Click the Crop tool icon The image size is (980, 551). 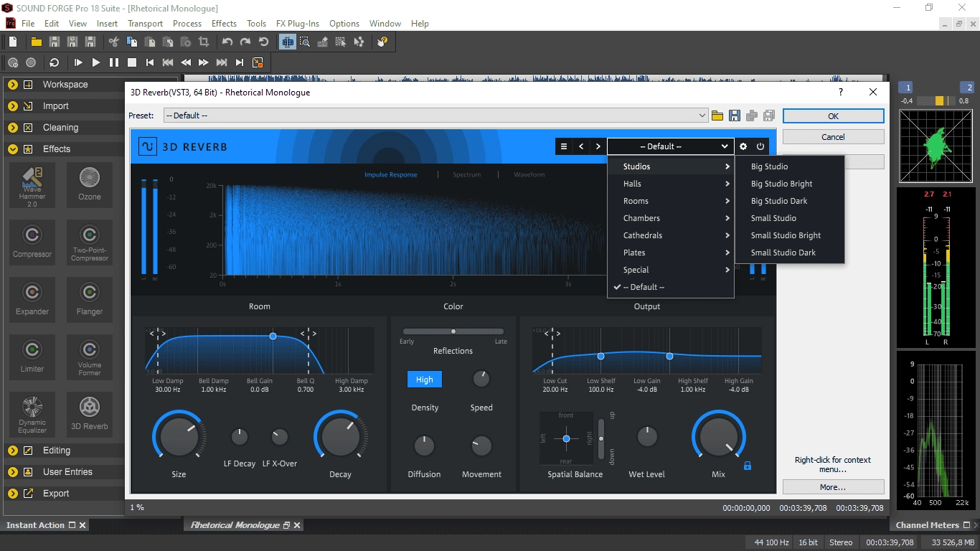coord(204,42)
